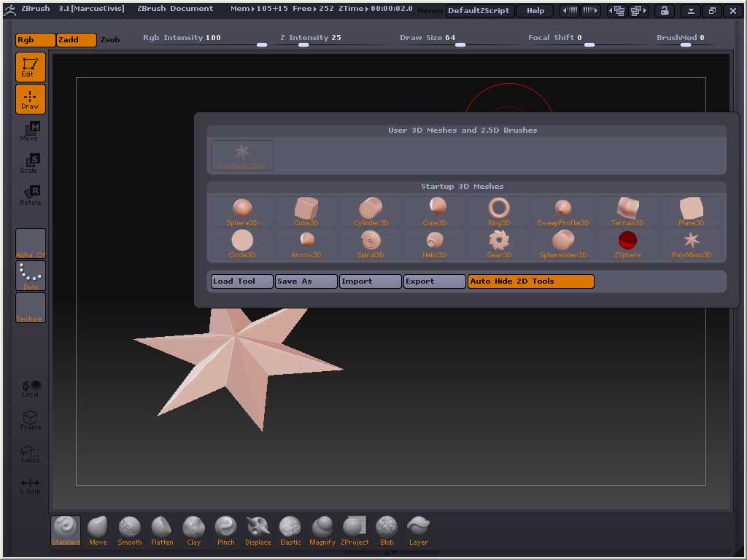This screenshot has height=560, width=747.
Task: Pick the Circle3D mesh
Action: [x=242, y=244]
